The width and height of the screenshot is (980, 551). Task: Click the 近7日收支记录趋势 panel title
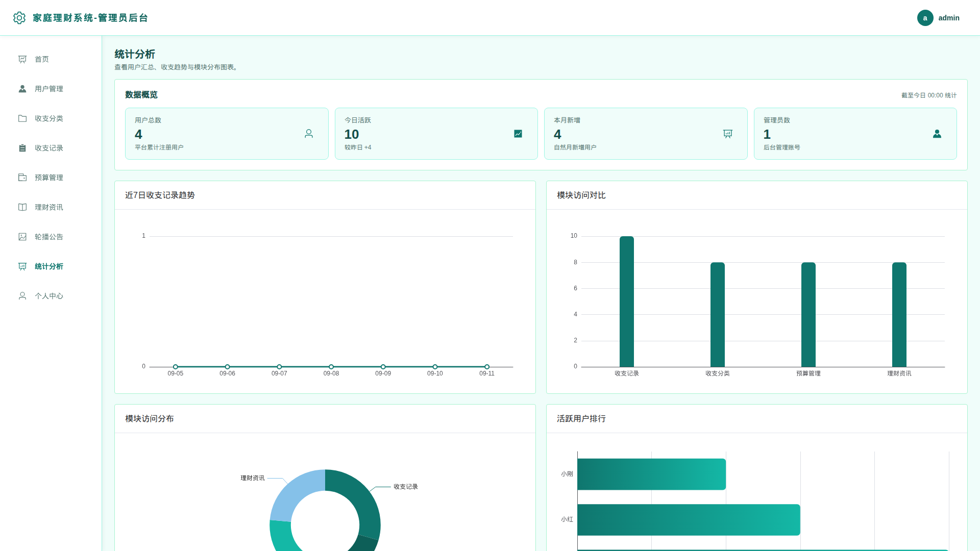point(160,195)
